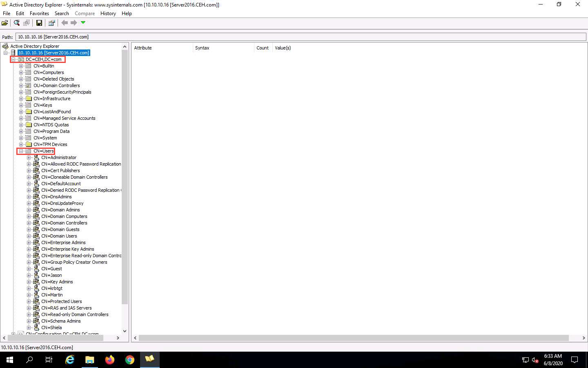
Task: Open Internet Explorer from the taskbar
Action: click(70, 360)
